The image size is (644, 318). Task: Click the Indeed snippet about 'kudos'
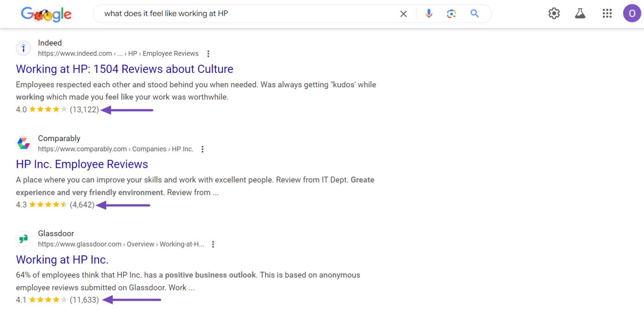(196, 91)
